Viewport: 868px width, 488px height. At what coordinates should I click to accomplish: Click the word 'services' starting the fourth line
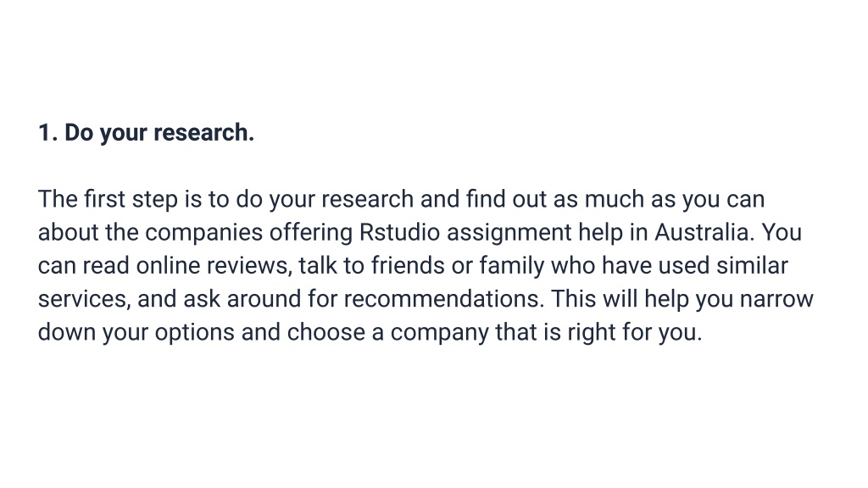point(82,299)
